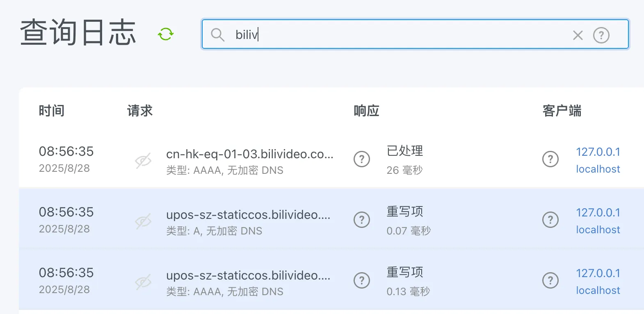Click 127.0.0.1 link in the 0.07 ms row
The image size is (644, 314).
[598, 213]
